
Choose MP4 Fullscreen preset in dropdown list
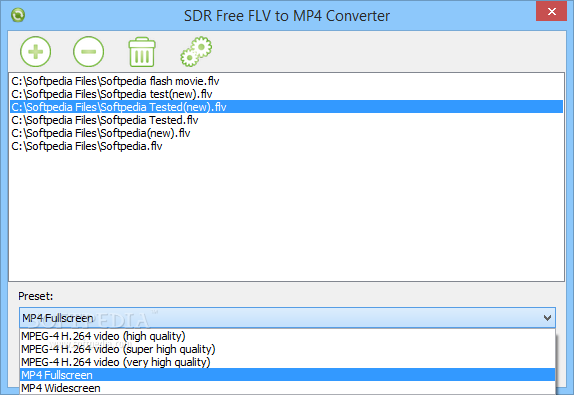[287, 375]
